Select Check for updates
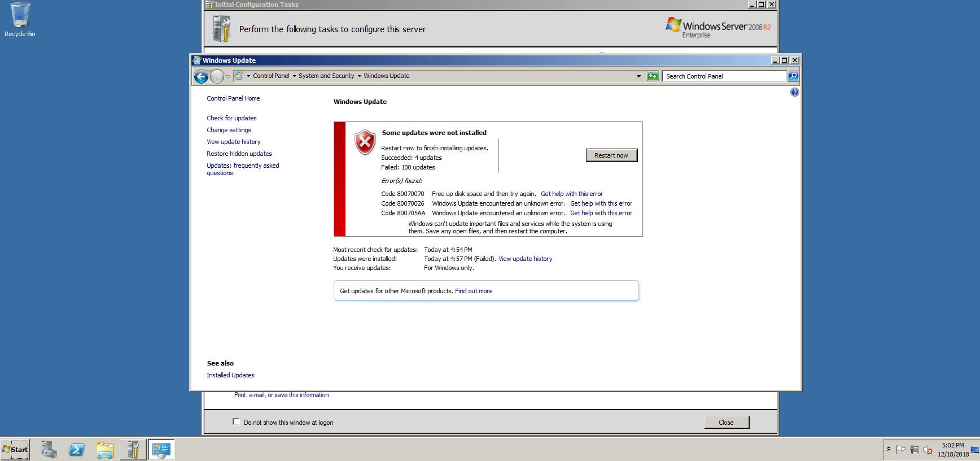Screen dimensions: 980x461 (231, 118)
